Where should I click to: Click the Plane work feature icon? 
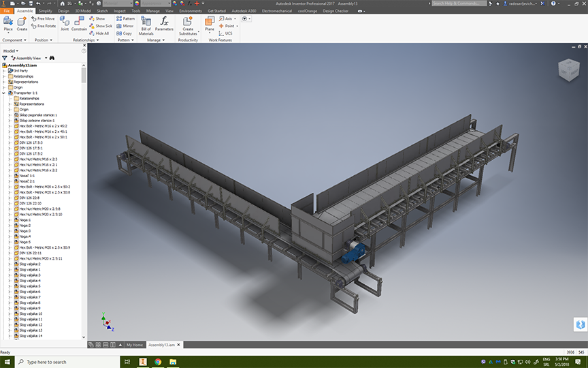[209, 22]
